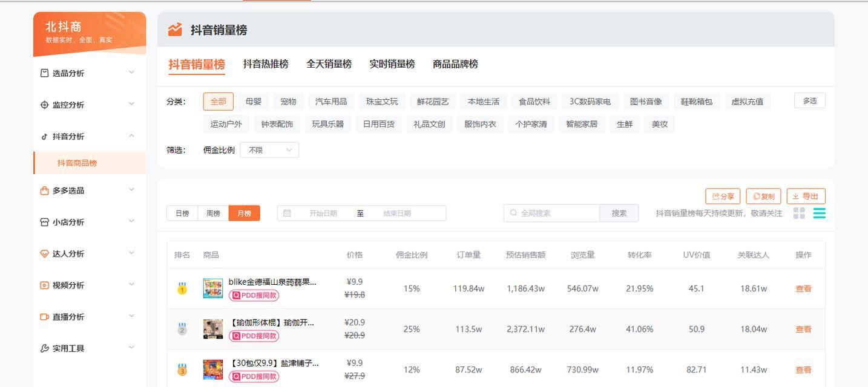
Task: Filter by 母婴 category
Action: (254, 102)
